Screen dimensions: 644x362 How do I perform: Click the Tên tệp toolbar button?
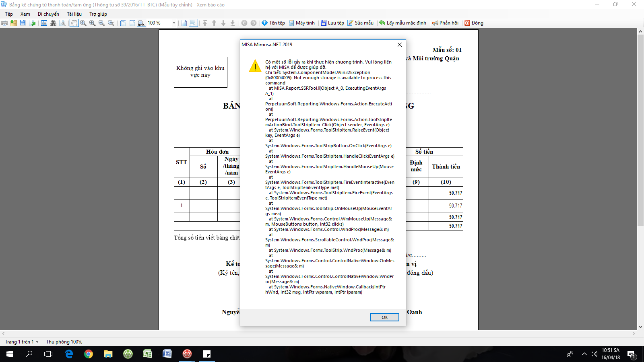pyautogui.click(x=273, y=23)
